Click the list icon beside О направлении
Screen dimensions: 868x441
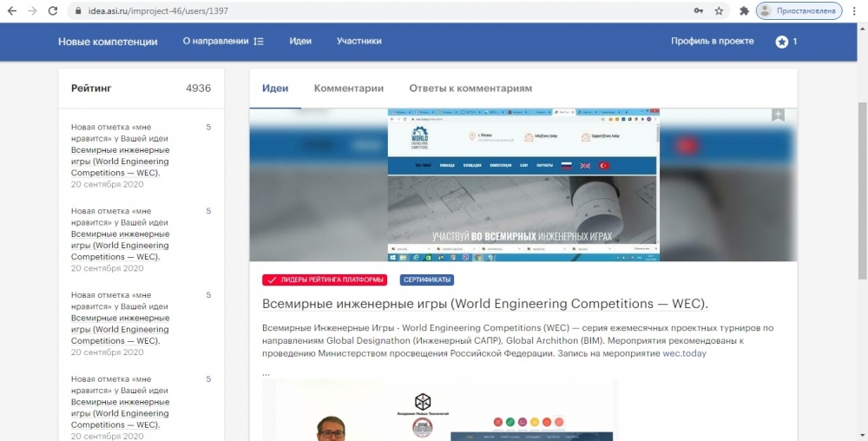pyautogui.click(x=259, y=41)
